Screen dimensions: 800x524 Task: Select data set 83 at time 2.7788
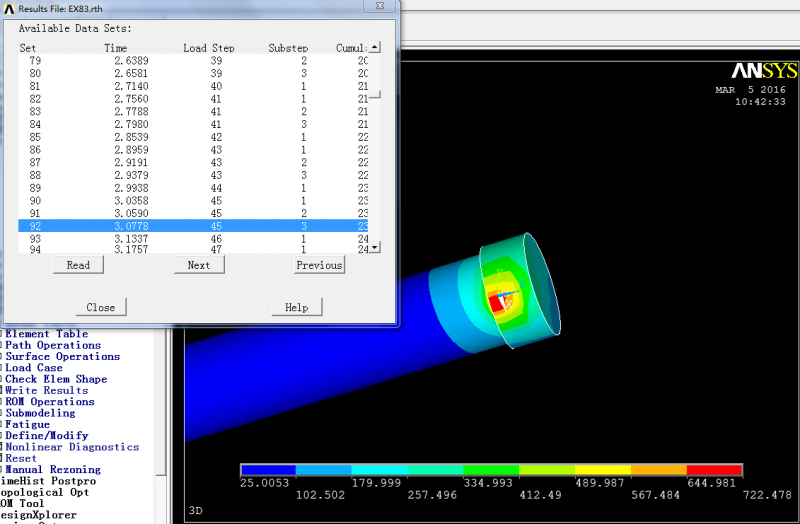(193, 112)
